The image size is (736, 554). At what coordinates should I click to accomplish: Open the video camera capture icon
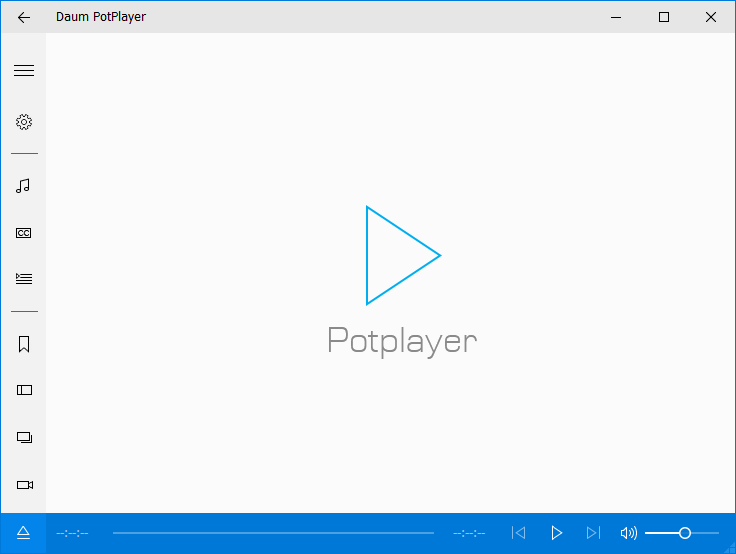[25, 485]
